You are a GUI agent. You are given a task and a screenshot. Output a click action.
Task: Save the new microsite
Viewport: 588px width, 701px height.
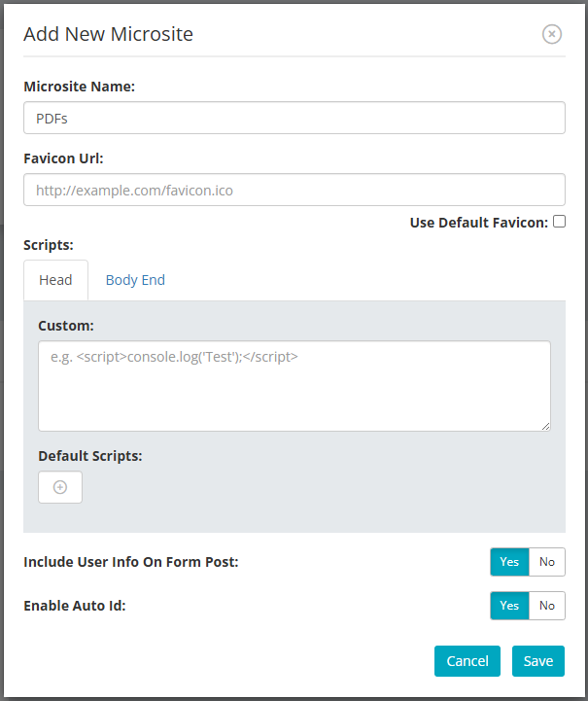point(538,661)
